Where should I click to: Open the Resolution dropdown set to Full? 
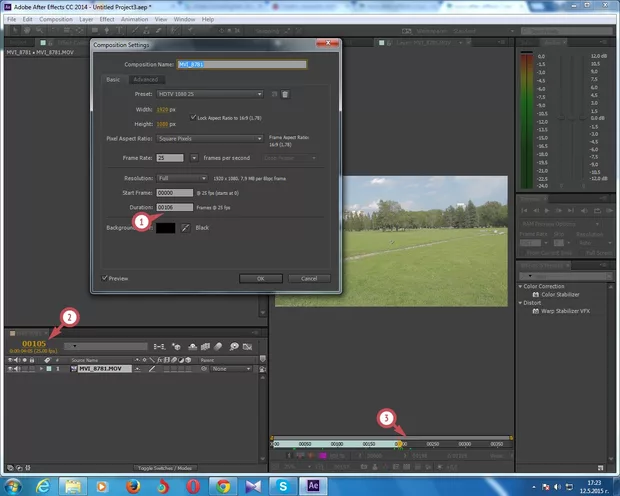point(182,177)
